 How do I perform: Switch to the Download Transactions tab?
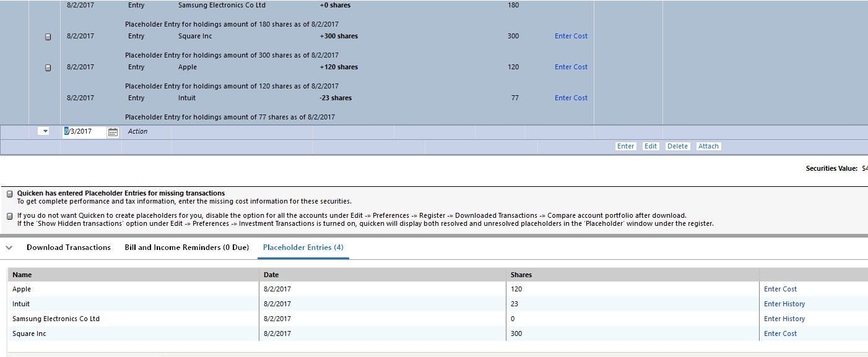68,247
